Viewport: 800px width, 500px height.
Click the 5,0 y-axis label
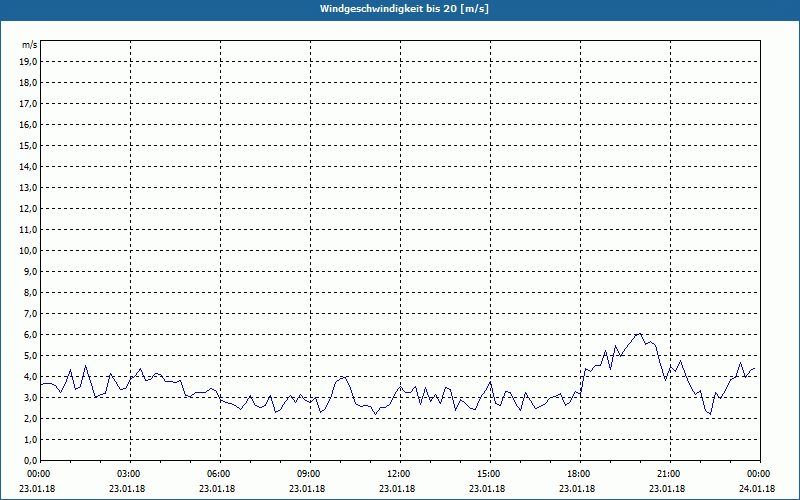click(x=30, y=356)
